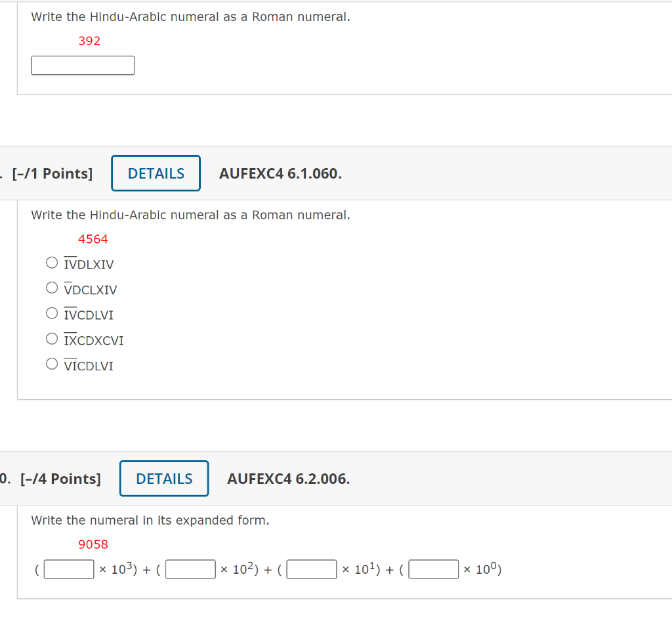
Task: Select the IVDLXIV radio option
Action: (x=52, y=262)
